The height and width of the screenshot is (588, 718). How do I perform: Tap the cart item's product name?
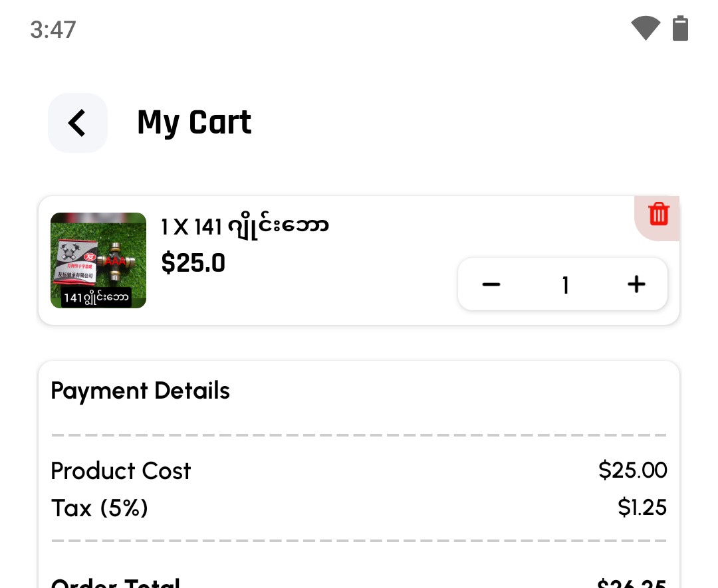pyautogui.click(x=245, y=227)
